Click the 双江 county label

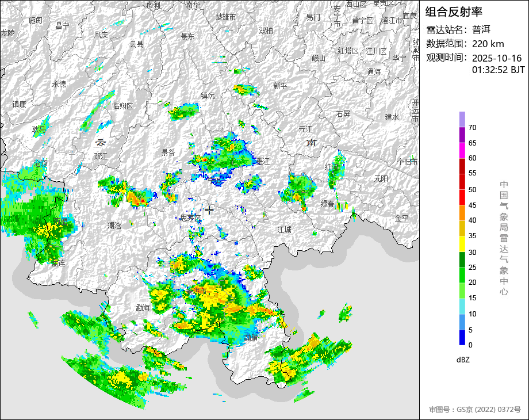(101, 156)
